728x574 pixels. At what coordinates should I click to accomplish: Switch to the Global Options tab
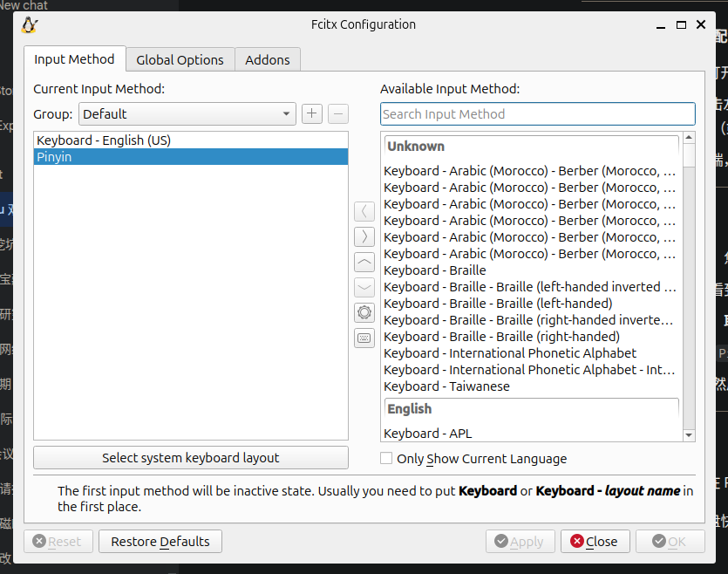(180, 60)
